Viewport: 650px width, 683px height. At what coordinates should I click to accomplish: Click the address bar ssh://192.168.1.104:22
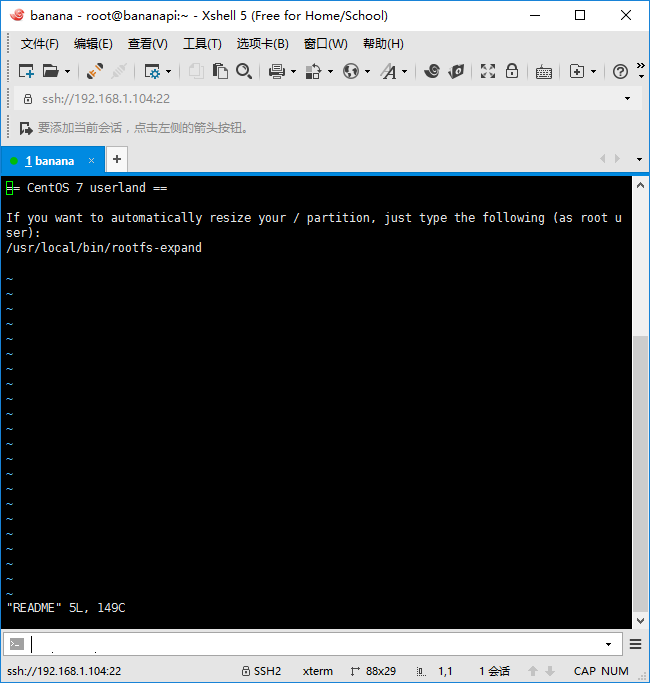[x=328, y=99]
